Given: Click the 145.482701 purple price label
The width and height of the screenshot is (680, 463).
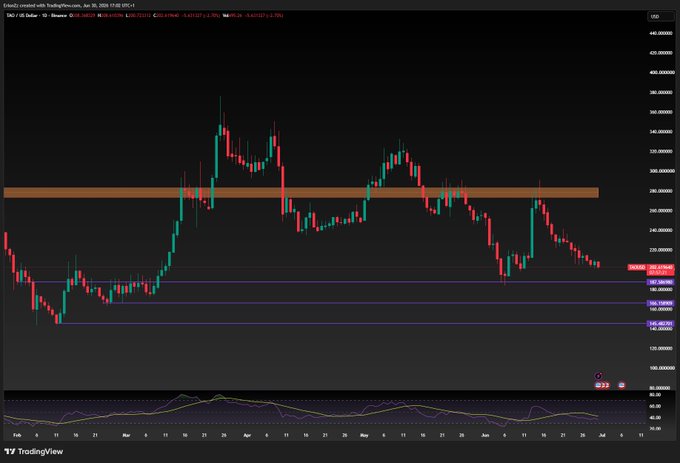Looking at the screenshot, I should click(661, 323).
